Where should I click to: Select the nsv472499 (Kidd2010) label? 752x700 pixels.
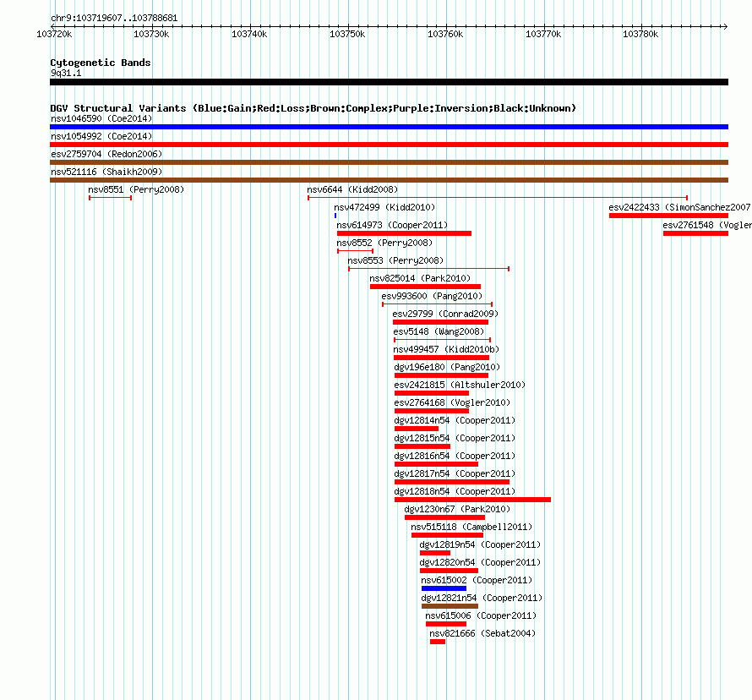384,207
